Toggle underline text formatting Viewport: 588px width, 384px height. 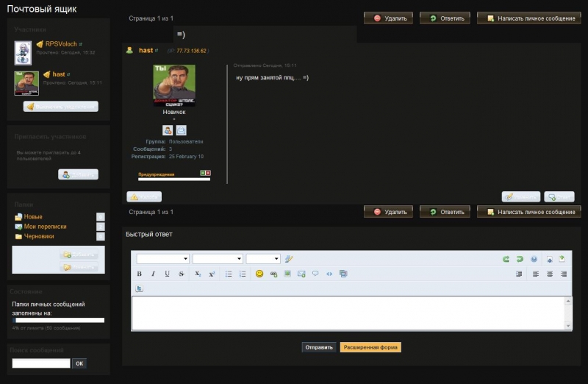point(168,274)
